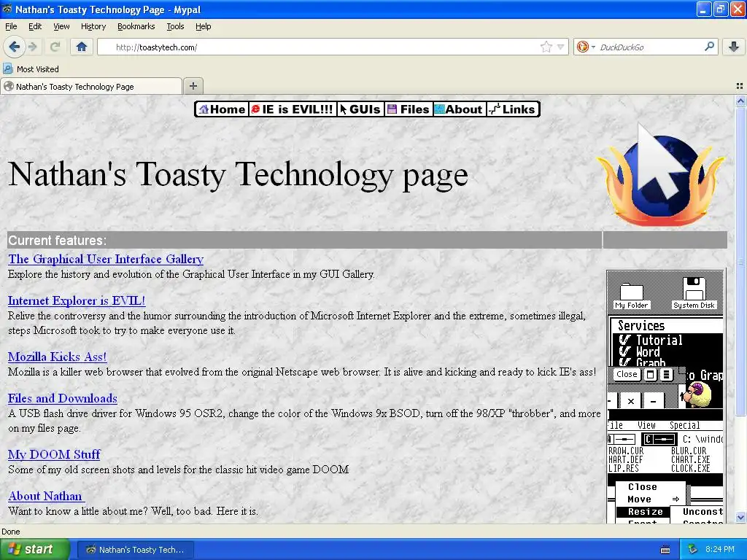Click the Mypal raccoon icon in title bar
Screen dimensions: 747x560
pos(7,9)
